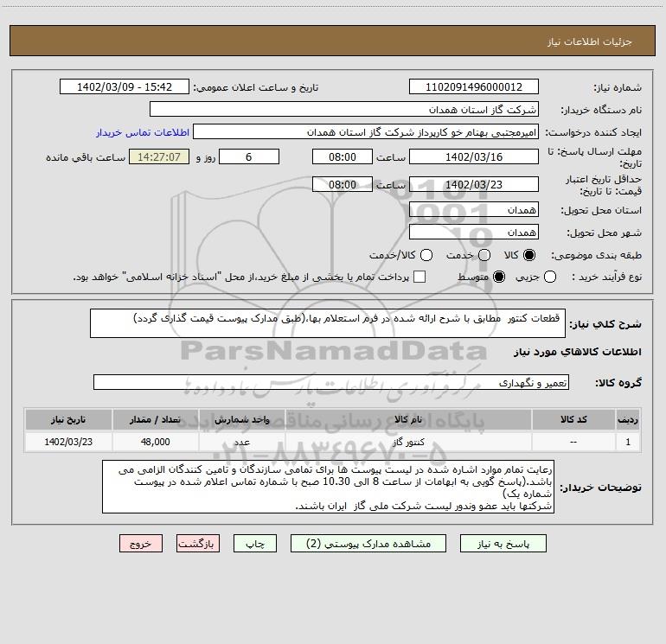Click the تعداد / مقدار column header
666x644 pixels.
pyautogui.click(x=155, y=419)
